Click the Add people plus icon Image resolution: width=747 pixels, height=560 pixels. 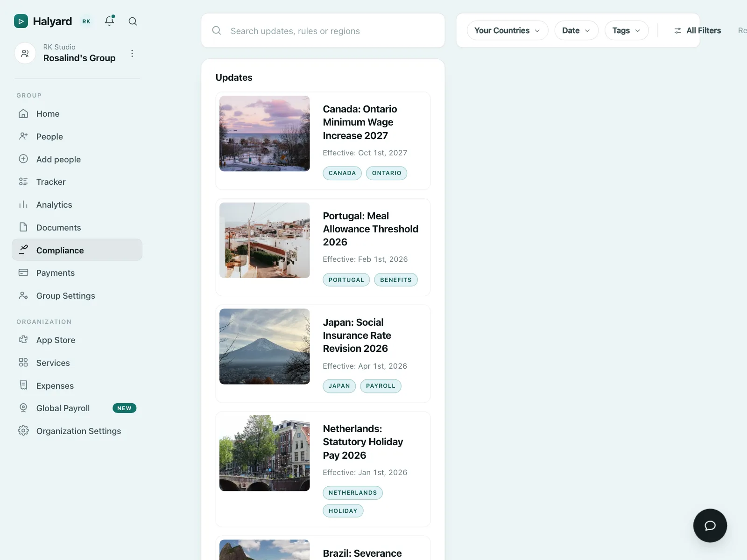pos(23,159)
